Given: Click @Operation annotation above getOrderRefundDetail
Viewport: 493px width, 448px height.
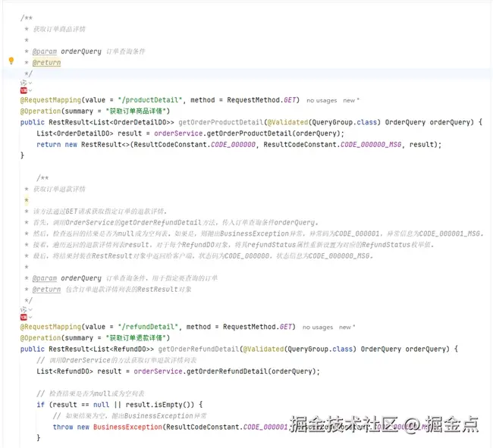Looking at the screenshot, I should point(40,338).
